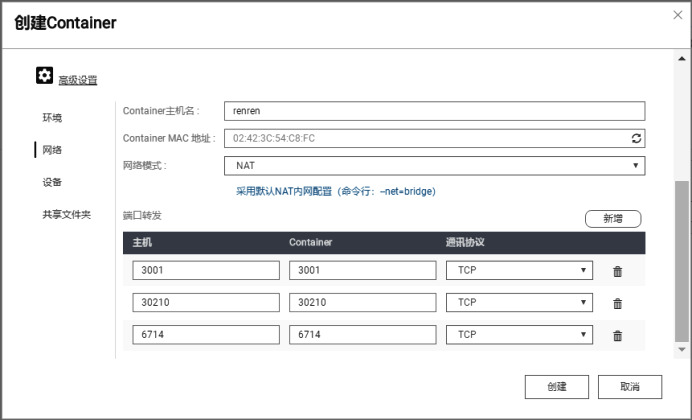The width and height of the screenshot is (692, 420).
Task: Delete the 3001 port forwarding row
Action: [617, 271]
